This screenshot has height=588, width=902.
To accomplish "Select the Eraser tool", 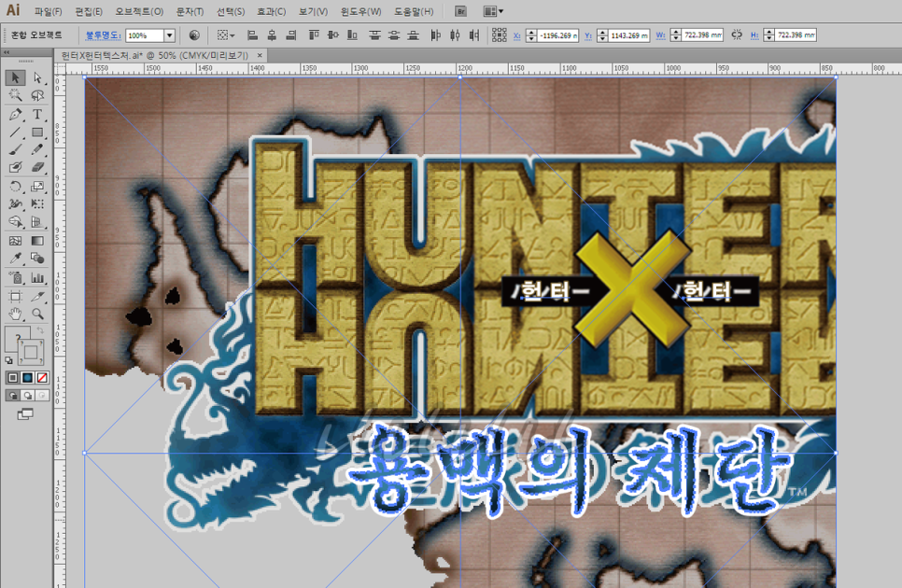I will tap(37, 167).
